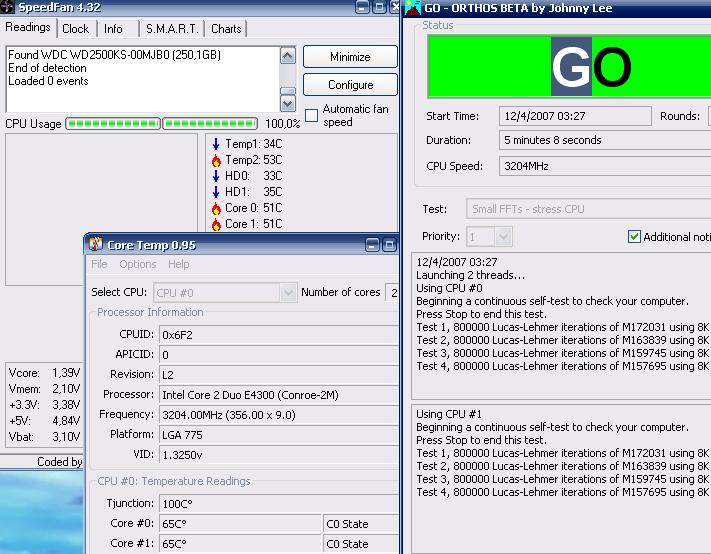Screen dimensions: 711x554
Task: Click the scroll down arrow in SpeedFan log
Action: [x=288, y=104]
